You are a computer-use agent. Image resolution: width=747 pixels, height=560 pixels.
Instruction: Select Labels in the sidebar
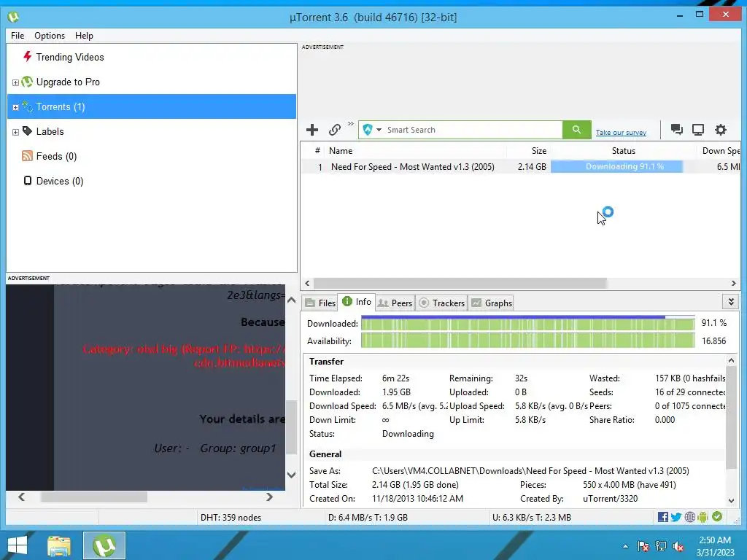coord(50,131)
